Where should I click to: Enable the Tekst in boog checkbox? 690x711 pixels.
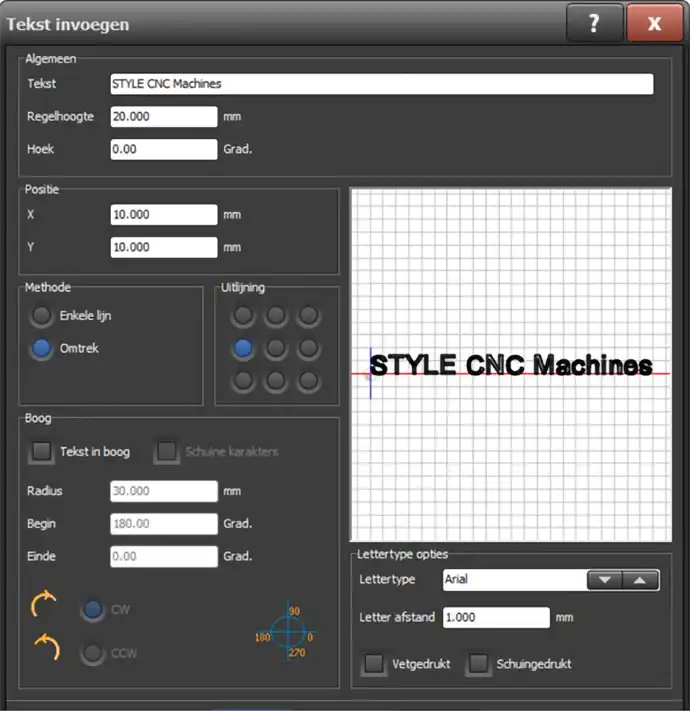point(42,452)
